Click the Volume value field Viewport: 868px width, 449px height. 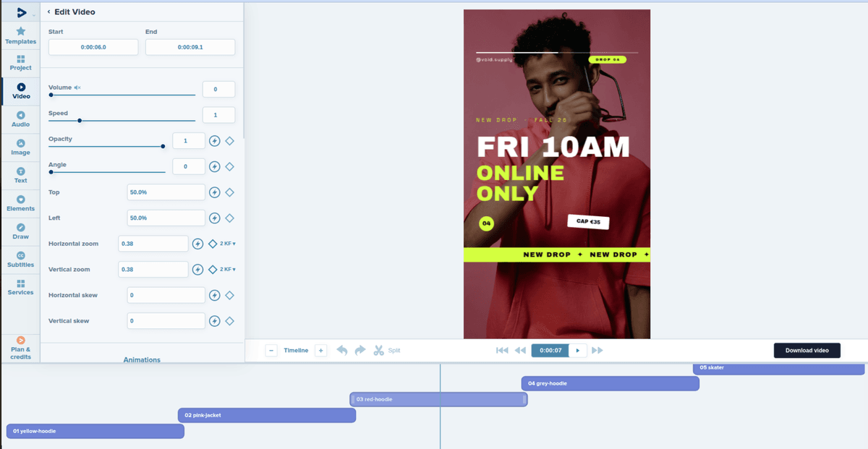(x=218, y=89)
